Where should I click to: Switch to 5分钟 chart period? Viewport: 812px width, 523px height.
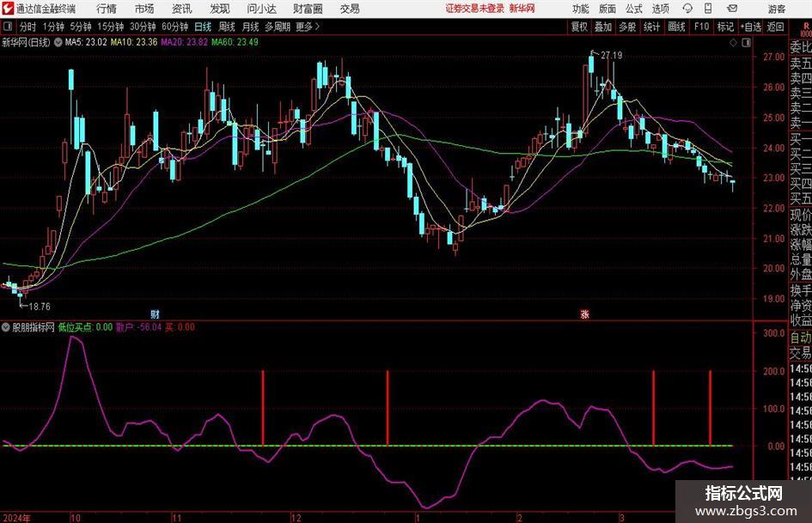pyautogui.click(x=80, y=27)
